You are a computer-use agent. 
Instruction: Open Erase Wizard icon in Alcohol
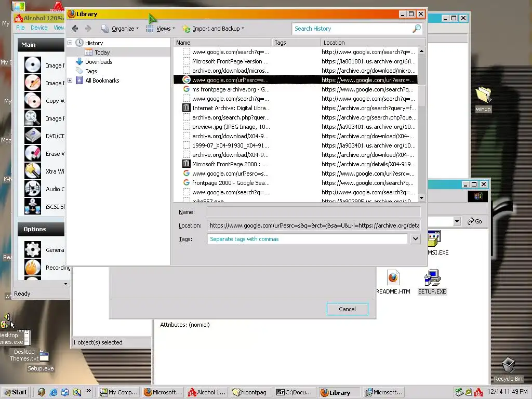tap(33, 153)
